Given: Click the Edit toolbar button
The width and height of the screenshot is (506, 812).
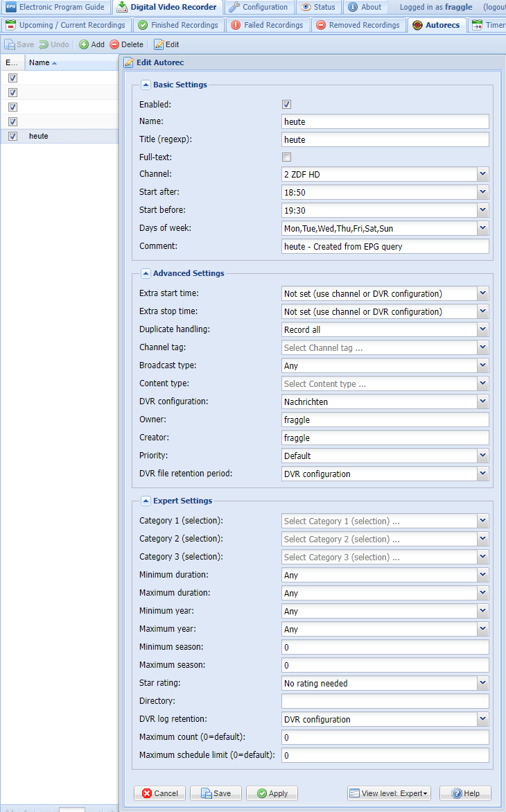Looking at the screenshot, I should tap(167, 44).
